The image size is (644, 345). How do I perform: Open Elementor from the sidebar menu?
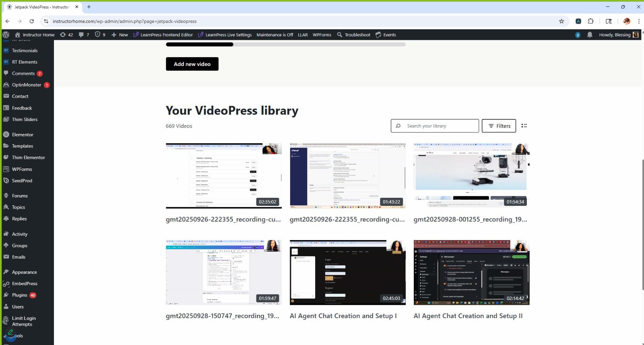[x=23, y=135]
